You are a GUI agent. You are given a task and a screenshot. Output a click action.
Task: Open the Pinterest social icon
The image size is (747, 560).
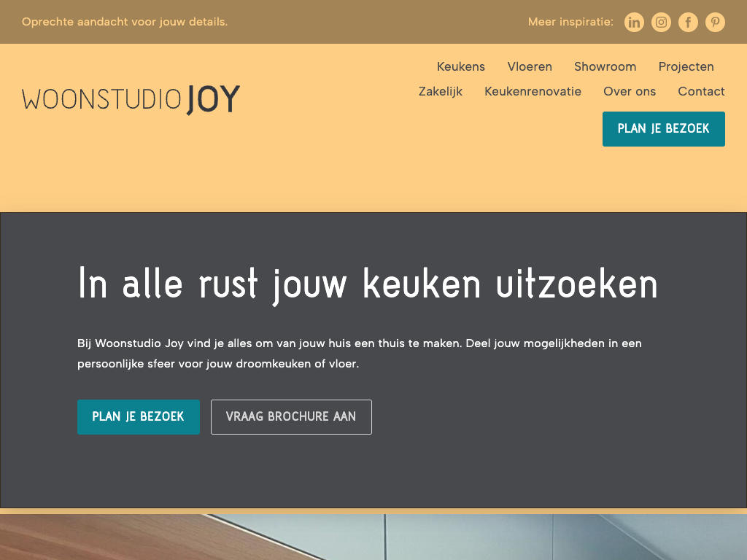(715, 23)
